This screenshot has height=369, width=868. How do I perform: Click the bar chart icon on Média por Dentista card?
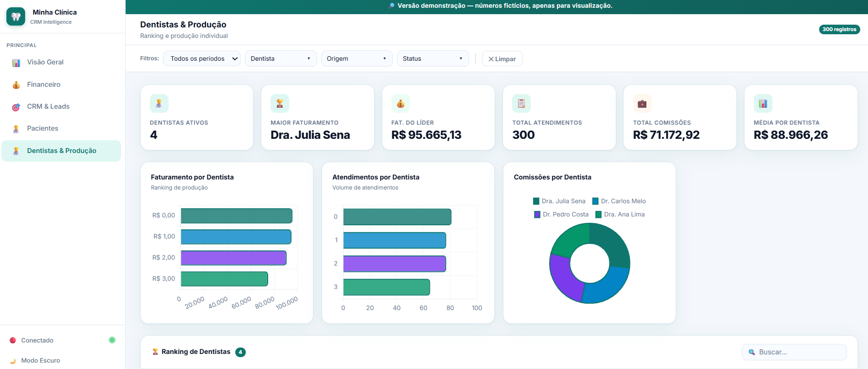763,103
